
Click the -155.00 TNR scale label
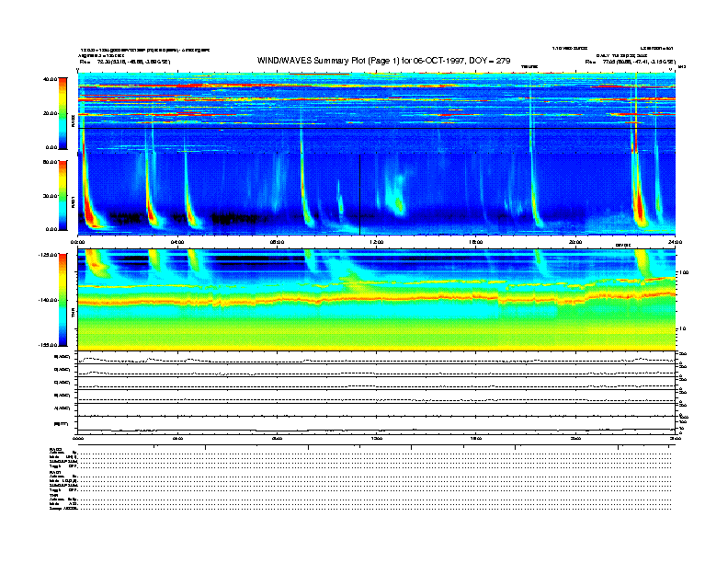(48, 345)
